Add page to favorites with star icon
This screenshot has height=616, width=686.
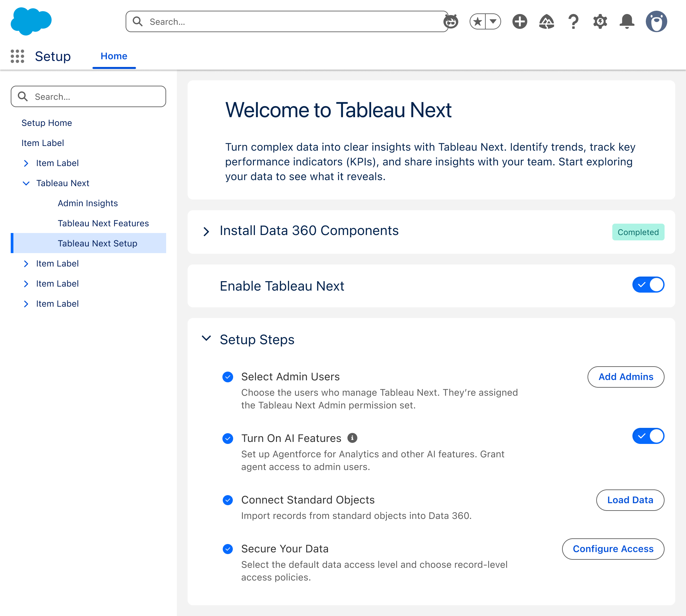477,22
